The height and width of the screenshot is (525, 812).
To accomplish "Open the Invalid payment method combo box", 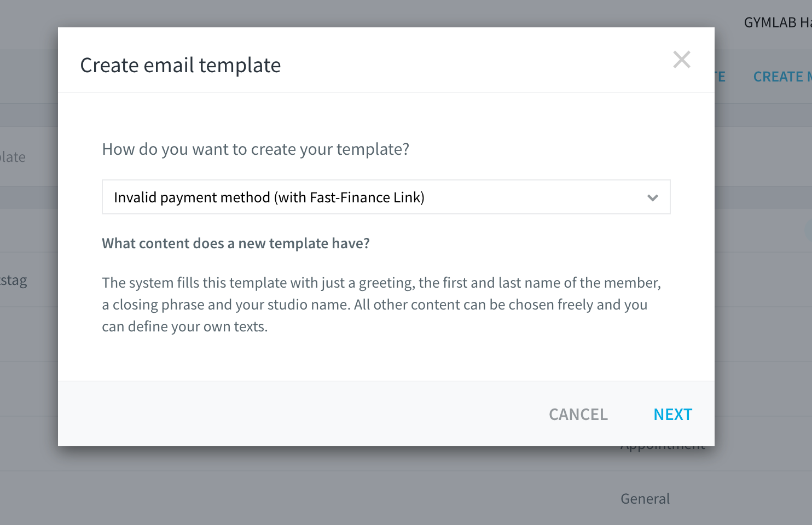I will point(386,197).
